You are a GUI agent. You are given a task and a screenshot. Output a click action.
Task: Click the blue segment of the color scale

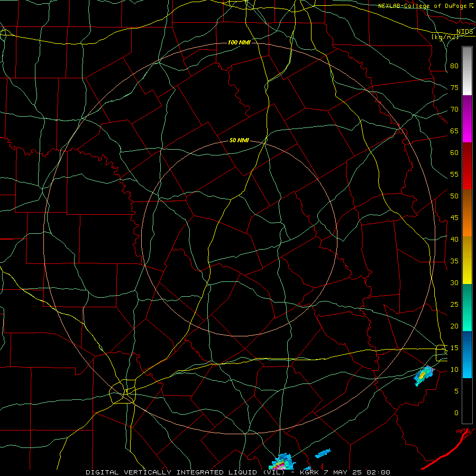pos(467,354)
